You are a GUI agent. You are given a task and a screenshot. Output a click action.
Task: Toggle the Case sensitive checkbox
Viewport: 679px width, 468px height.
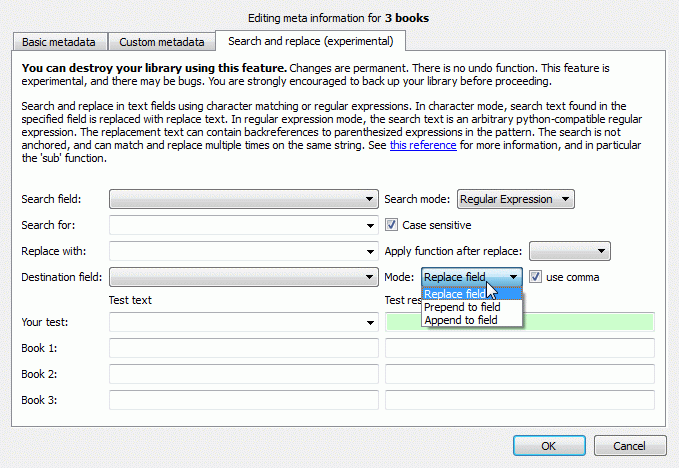click(392, 225)
